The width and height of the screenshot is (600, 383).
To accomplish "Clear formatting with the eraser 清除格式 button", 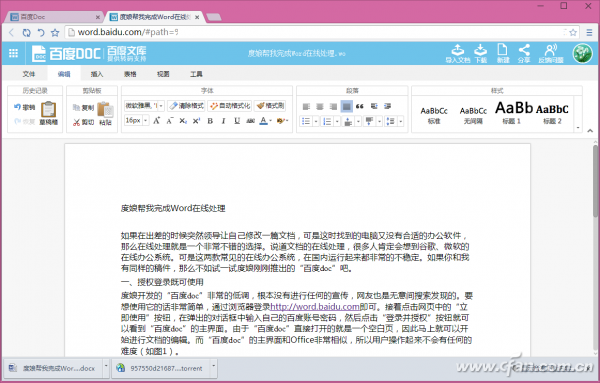I will click(186, 106).
